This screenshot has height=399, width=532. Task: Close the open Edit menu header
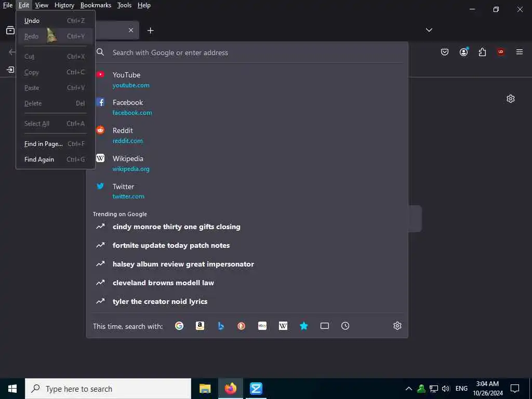[x=24, y=5]
